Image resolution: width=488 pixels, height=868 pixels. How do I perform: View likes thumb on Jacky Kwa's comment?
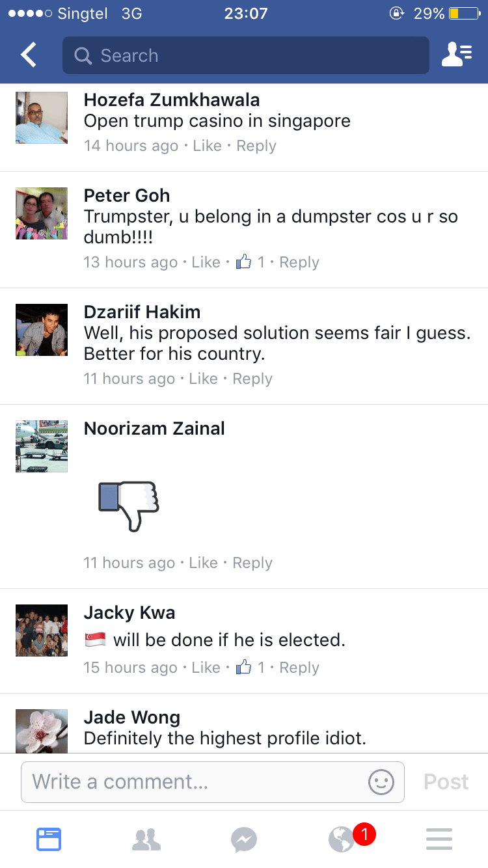[x=243, y=668]
